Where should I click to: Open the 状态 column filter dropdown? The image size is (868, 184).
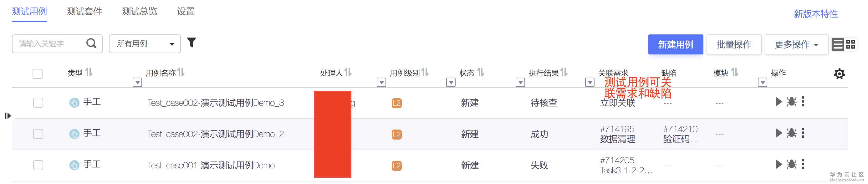point(520,82)
